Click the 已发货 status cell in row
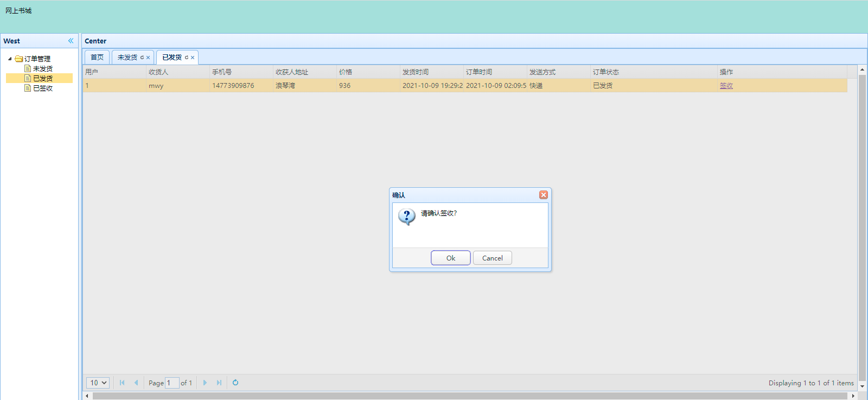868x400 pixels. (x=654, y=86)
